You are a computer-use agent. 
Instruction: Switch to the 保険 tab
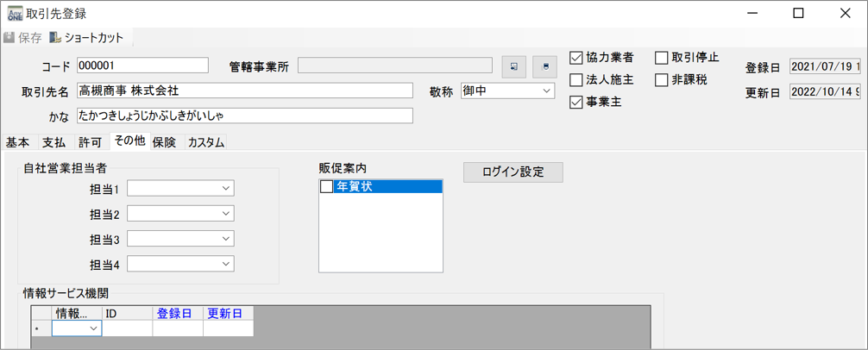[165, 142]
